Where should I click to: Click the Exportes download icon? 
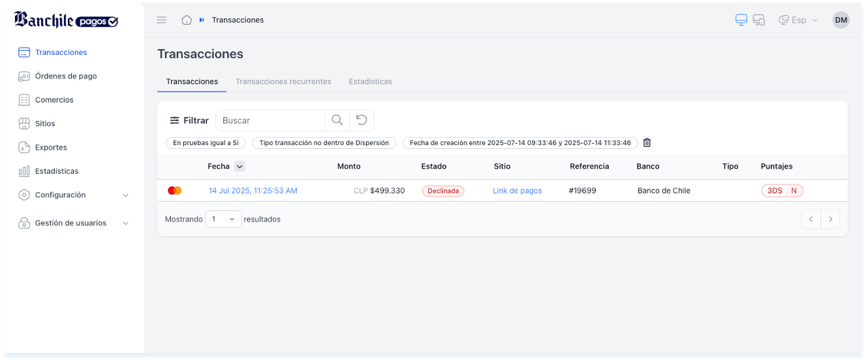[24, 148]
